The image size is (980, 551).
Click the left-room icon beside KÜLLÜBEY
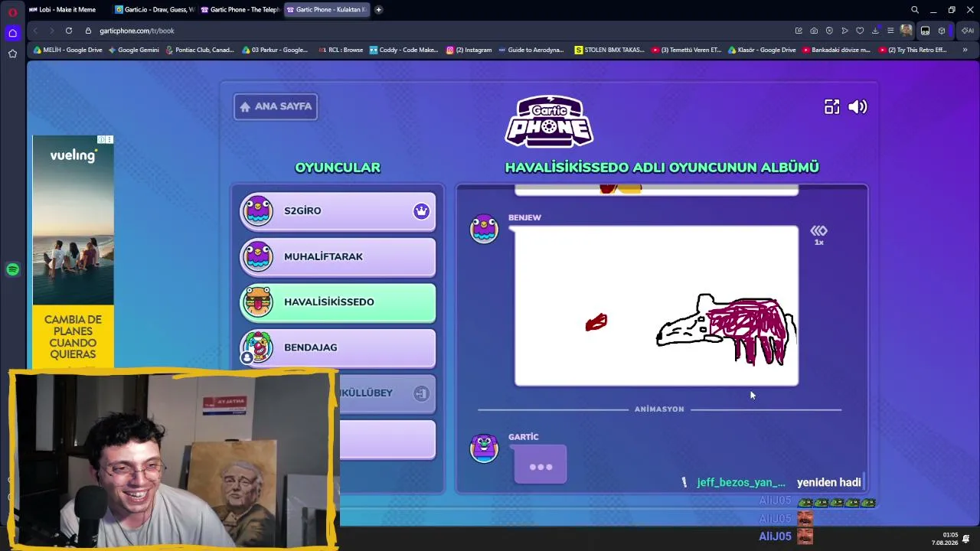tap(421, 393)
